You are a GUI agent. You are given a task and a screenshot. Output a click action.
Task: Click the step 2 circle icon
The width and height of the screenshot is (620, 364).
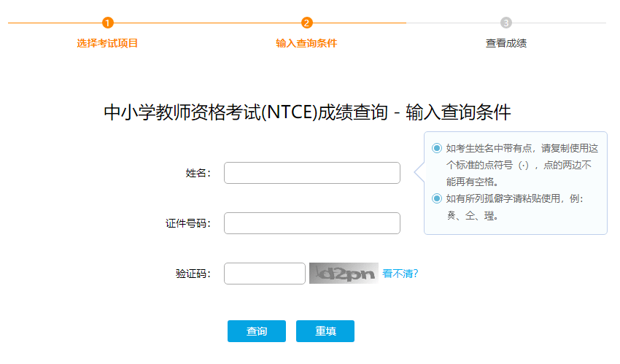[x=306, y=23]
